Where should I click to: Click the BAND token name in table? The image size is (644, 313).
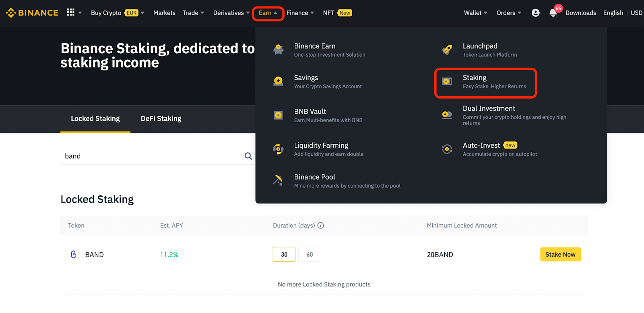point(95,255)
